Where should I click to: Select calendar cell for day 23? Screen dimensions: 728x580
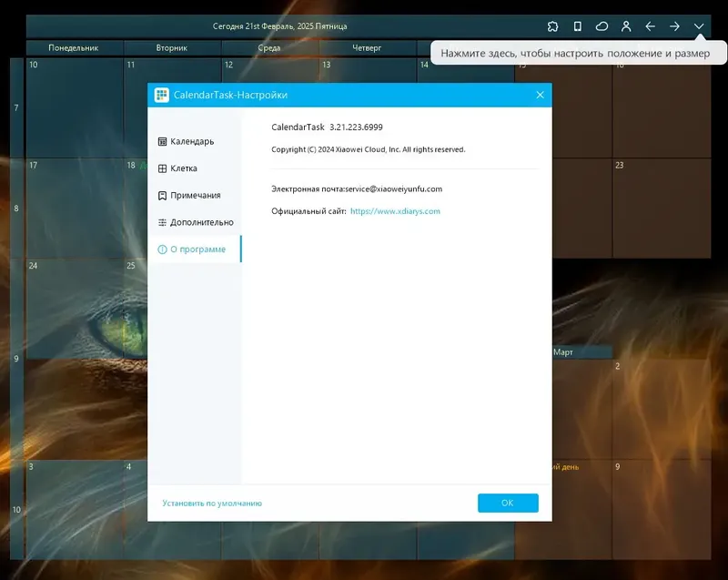(x=662, y=208)
